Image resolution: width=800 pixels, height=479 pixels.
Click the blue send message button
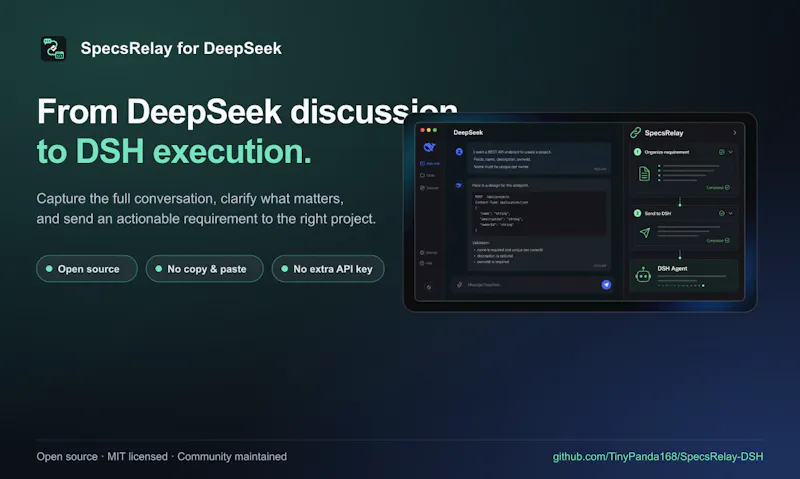click(x=606, y=285)
